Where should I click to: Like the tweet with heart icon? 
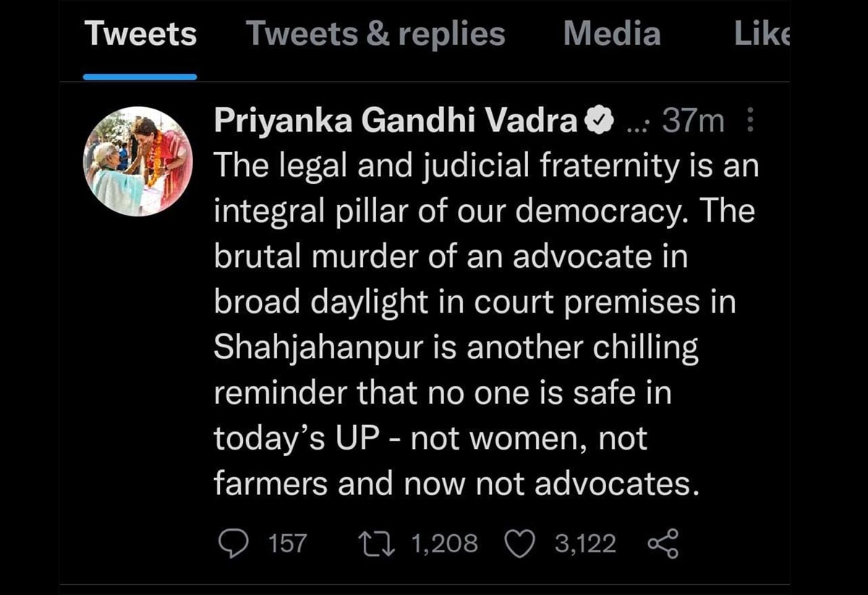tap(518, 544)
